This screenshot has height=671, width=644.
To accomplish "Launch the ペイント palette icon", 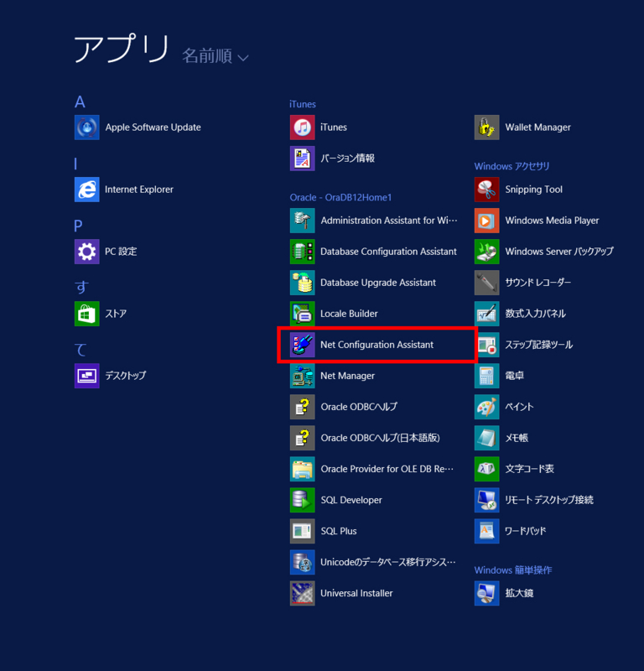I will coord(486,407).
